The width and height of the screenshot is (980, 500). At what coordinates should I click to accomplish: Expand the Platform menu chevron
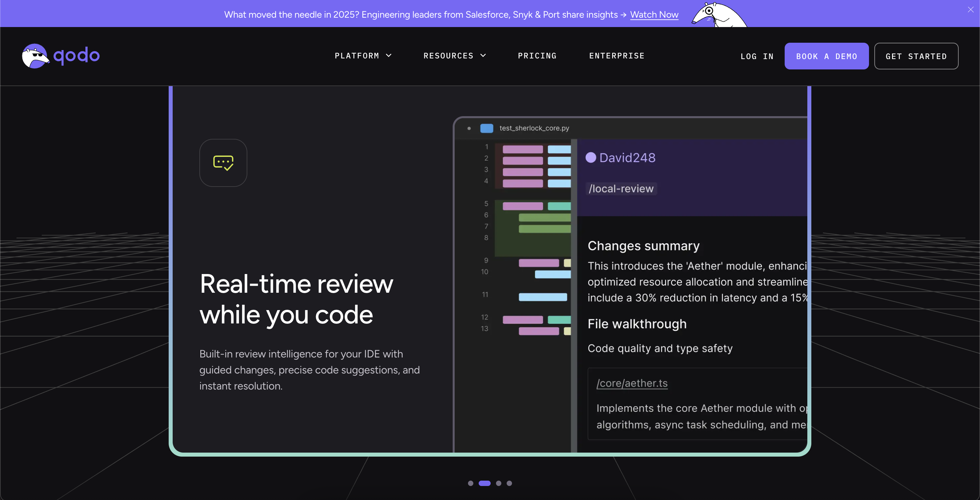pyautogui.click(x=389, y=56)
